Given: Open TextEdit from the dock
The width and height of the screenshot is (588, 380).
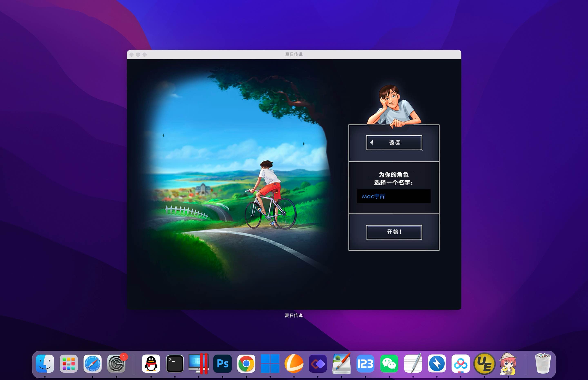Looking at the screenshot, I should pyautogui.click(x=413, y=364).
